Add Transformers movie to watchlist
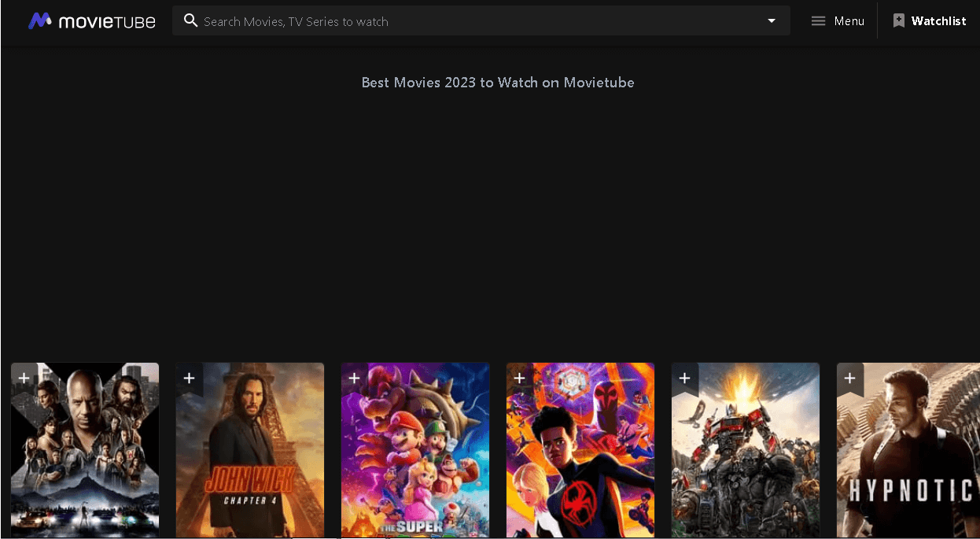This screenshot has width=980, height=539. click(x=684, y=378)
